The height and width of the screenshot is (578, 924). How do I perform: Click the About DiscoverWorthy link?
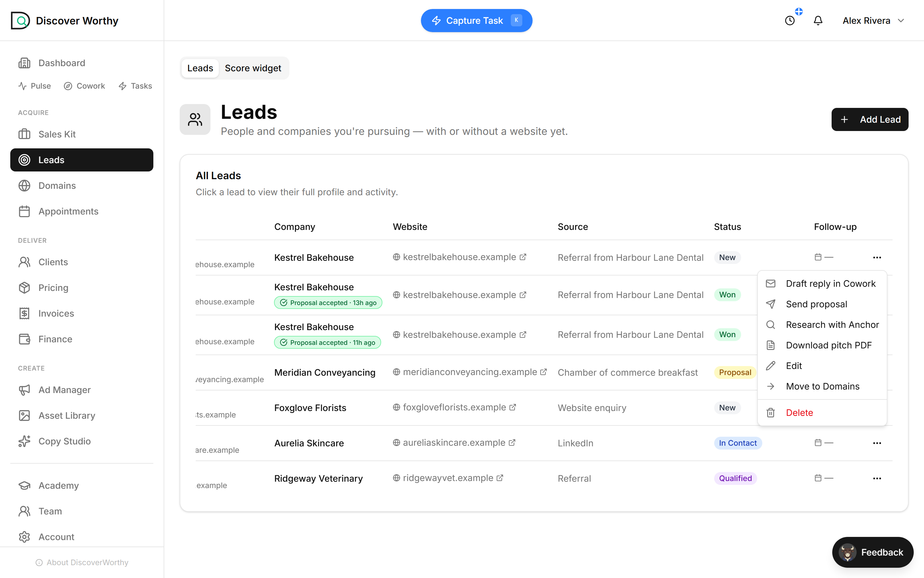(x=82, y=562)
